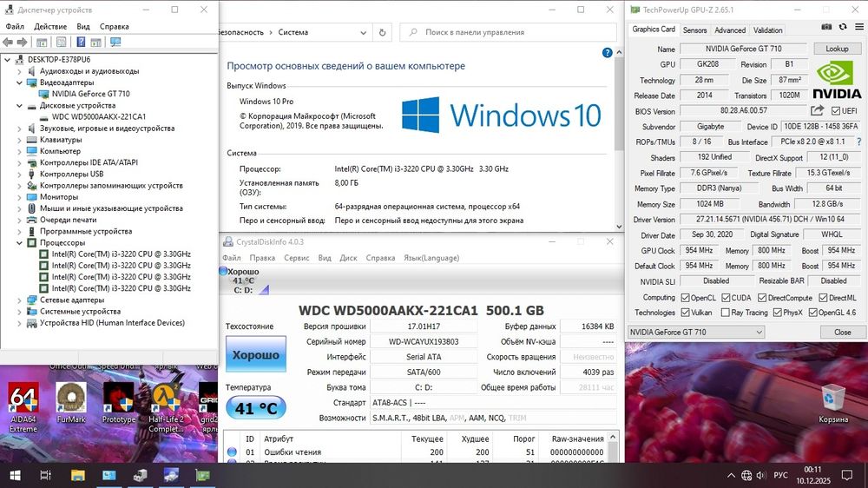
Task: Switch to the Sensors tab in GPU-Z
Action: pos(694,30)
